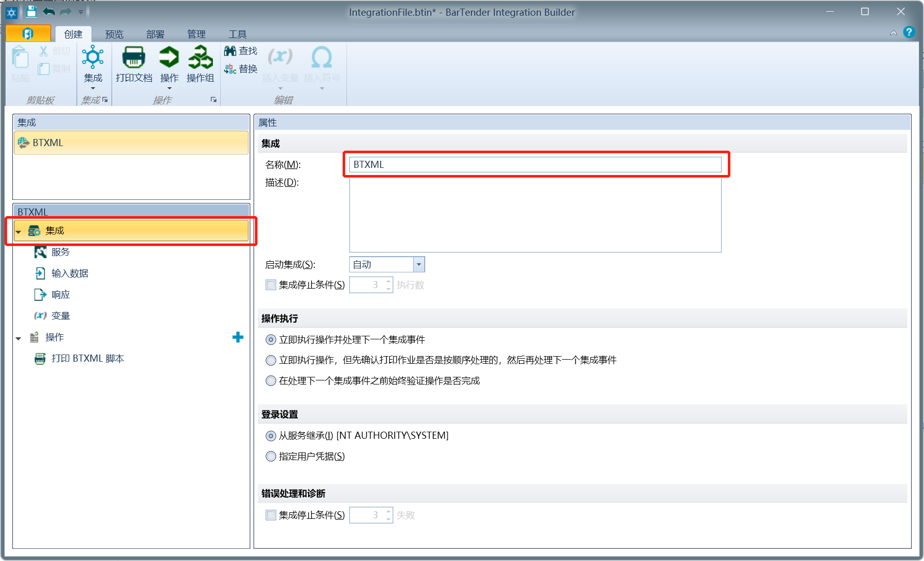The image size is (924, 561).
Task: Select the 操作 node in the tree
Action: [x=54, y=337]
